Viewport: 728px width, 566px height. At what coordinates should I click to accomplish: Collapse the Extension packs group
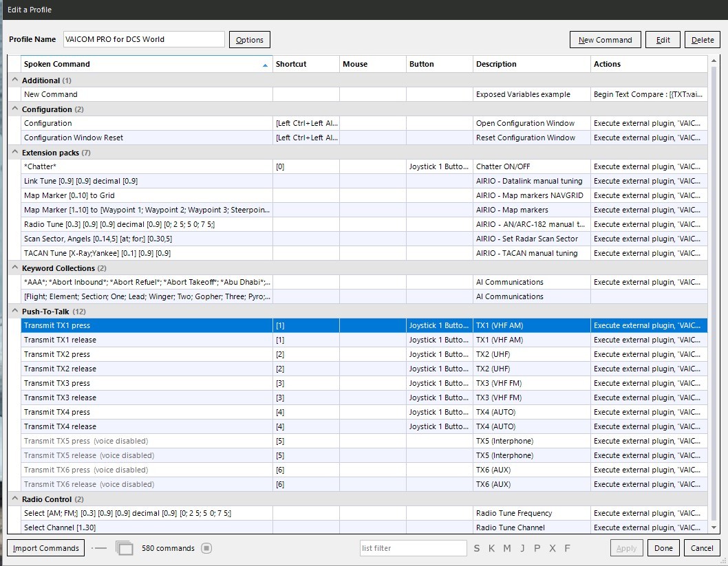click(x=15, y=152)
